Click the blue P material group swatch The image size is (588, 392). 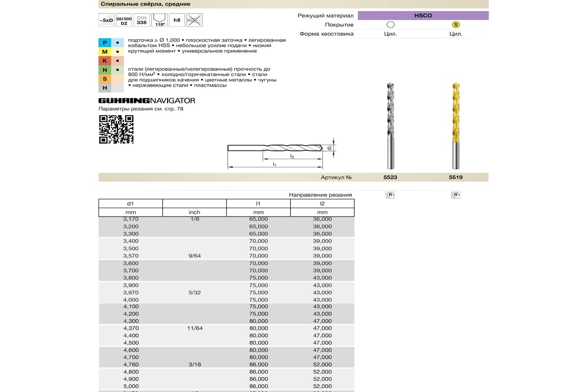click(105, 43)
